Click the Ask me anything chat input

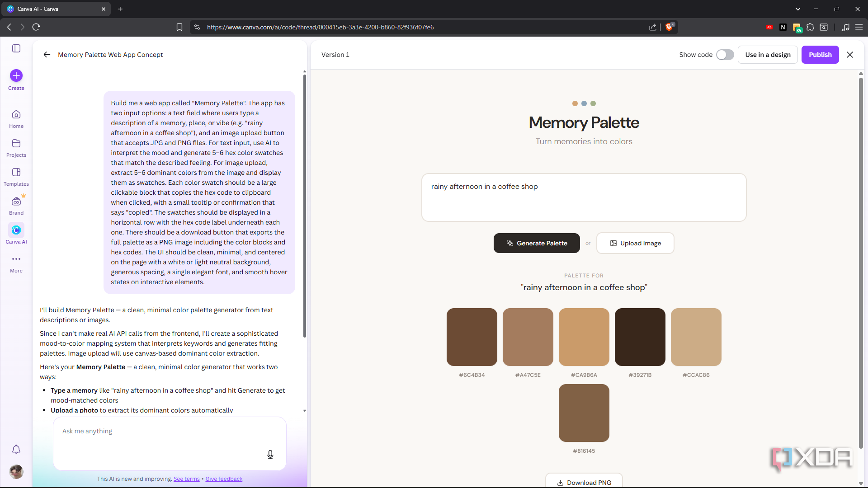click(170, 443)
